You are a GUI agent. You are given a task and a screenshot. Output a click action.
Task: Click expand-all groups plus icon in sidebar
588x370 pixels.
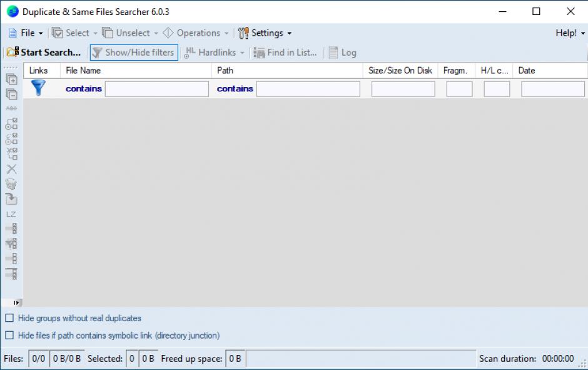point(12,79)
